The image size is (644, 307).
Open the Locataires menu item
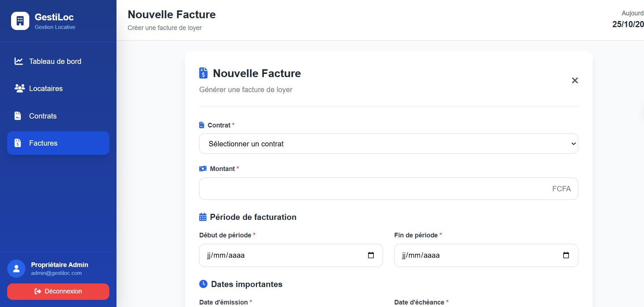pyautogui.click(x=46, y=89)
